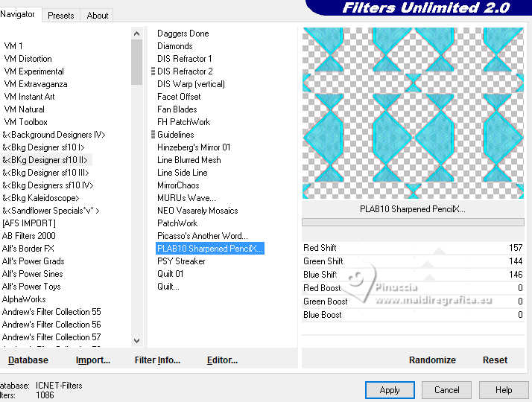Screen dimensions: 532x402
Task: Select VM Instant Art category
Action: (x=29, y=97)
